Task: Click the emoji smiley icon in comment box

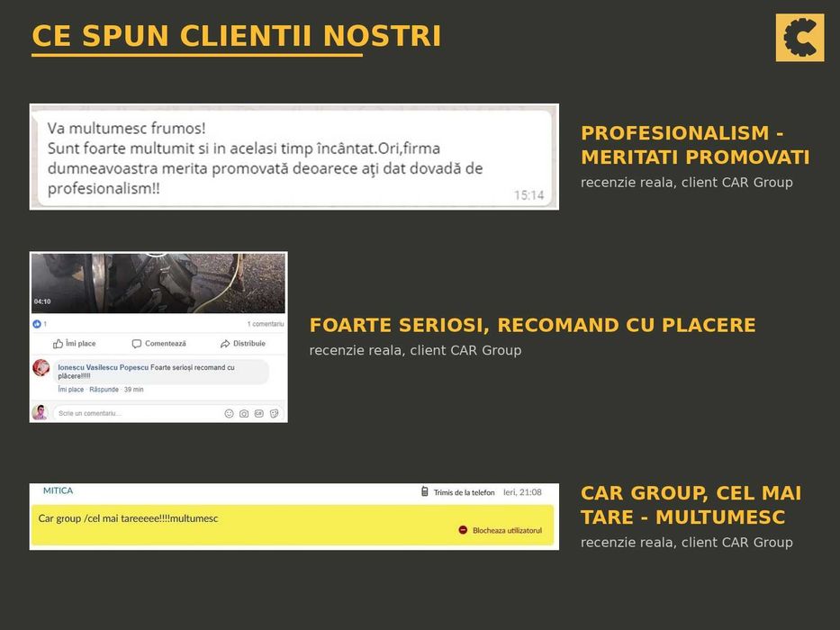Action: pos(229,414)
